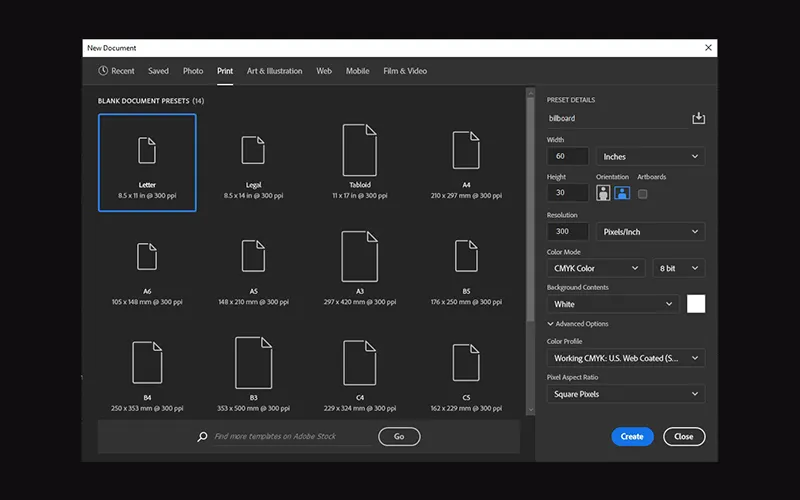
Task: Click the Height input field
Action: 568,193
